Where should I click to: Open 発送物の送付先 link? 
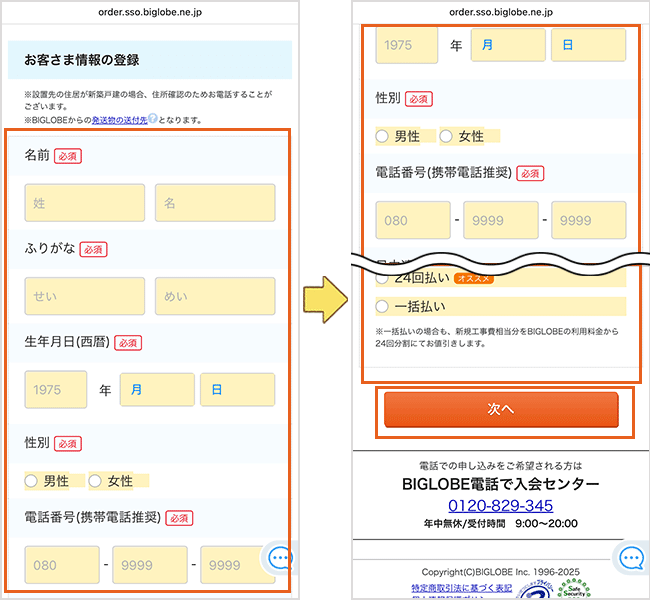(x=119, y=120)
